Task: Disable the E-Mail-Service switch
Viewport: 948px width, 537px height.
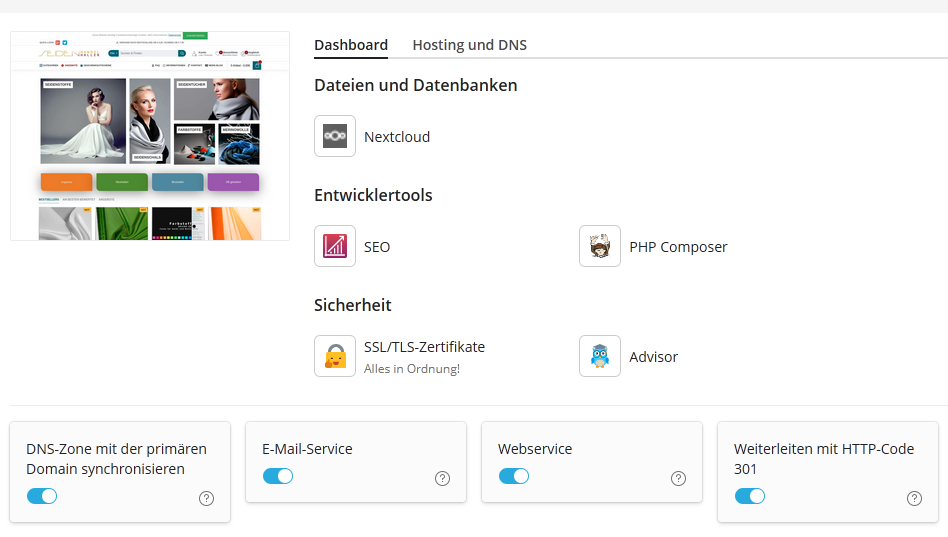Action: 278,476
